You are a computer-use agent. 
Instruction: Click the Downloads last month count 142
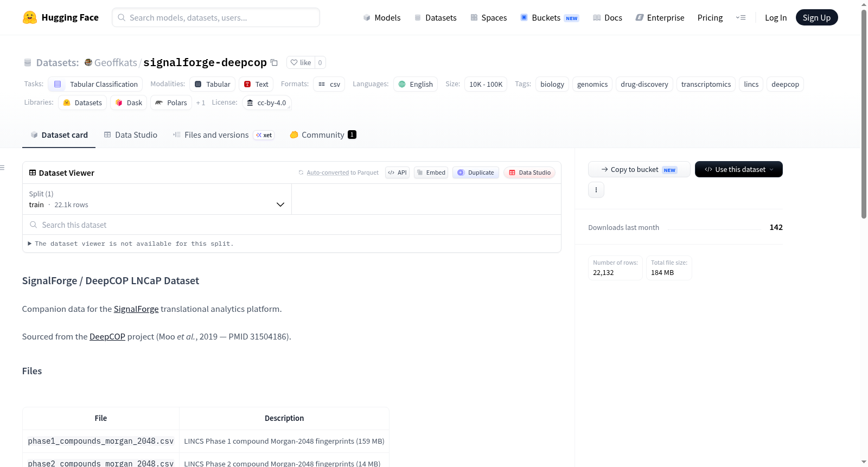(x=776, y=227)
